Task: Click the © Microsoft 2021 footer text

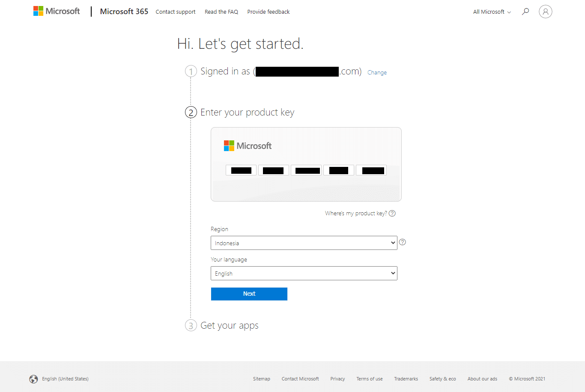Action: click(527, 379)
